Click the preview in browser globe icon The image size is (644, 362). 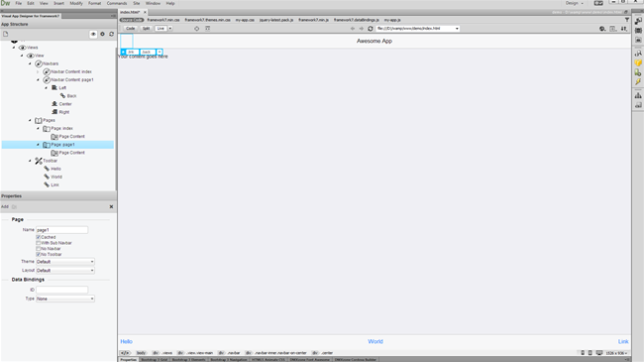coord(602,29)
